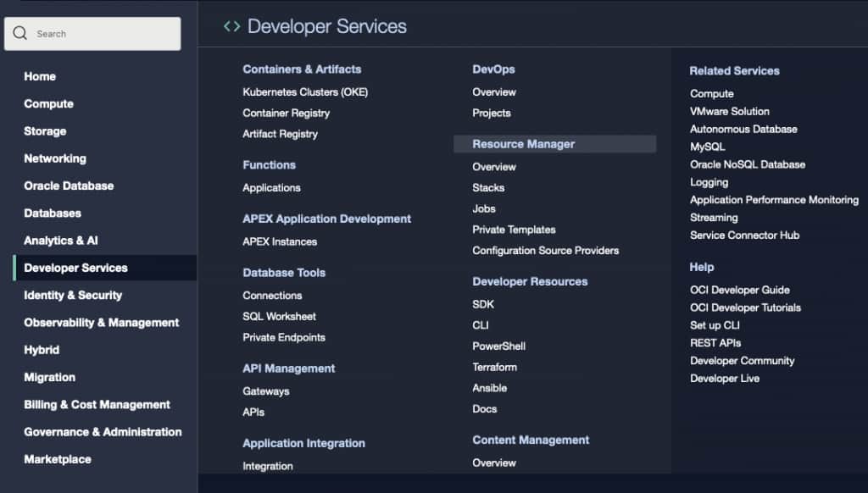Select Hybrid in the sidebar
The width and height of the screenshot is (868, 493).
42,350
